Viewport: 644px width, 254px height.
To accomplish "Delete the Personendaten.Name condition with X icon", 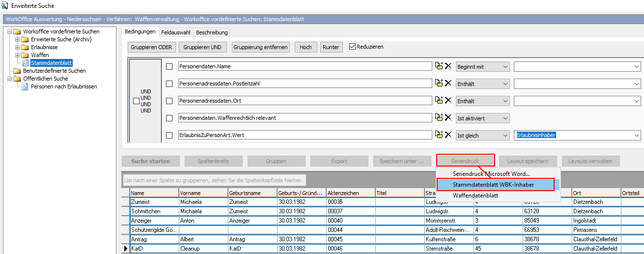I will pos(448,66).
